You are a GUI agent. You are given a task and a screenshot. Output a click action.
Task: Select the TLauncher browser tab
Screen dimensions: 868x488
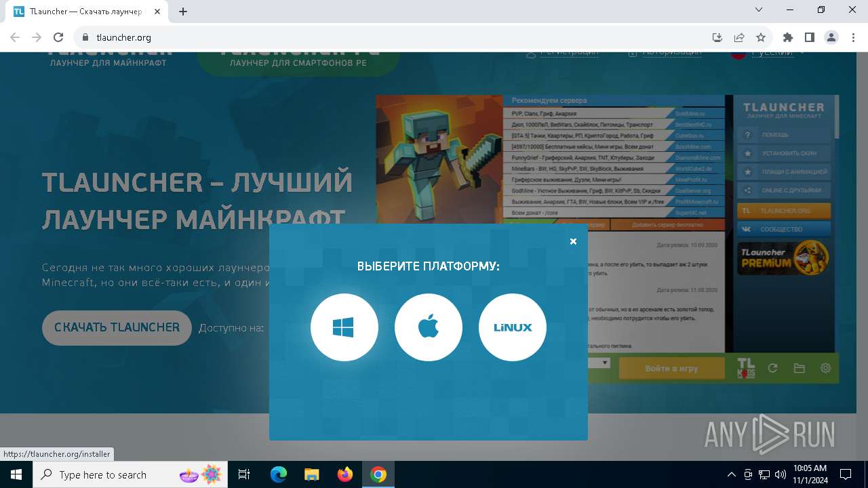click(x=88, y=12)
